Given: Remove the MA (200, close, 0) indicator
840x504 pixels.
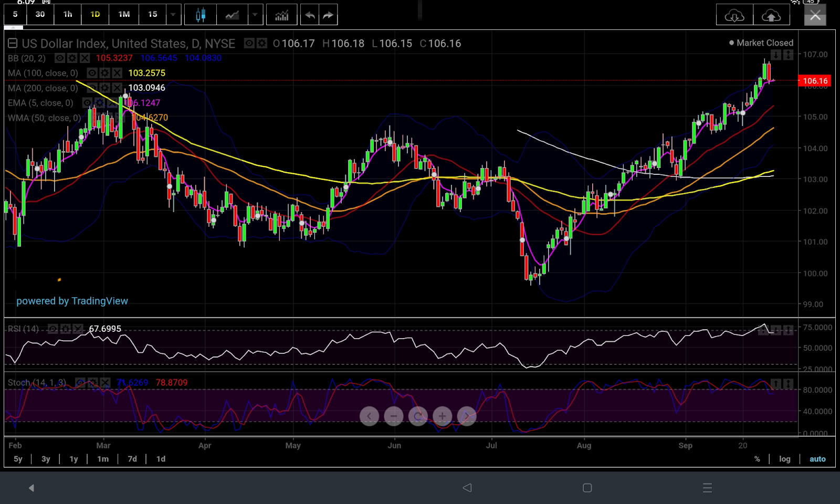Looking at the screenshot, I should (117, 88).
